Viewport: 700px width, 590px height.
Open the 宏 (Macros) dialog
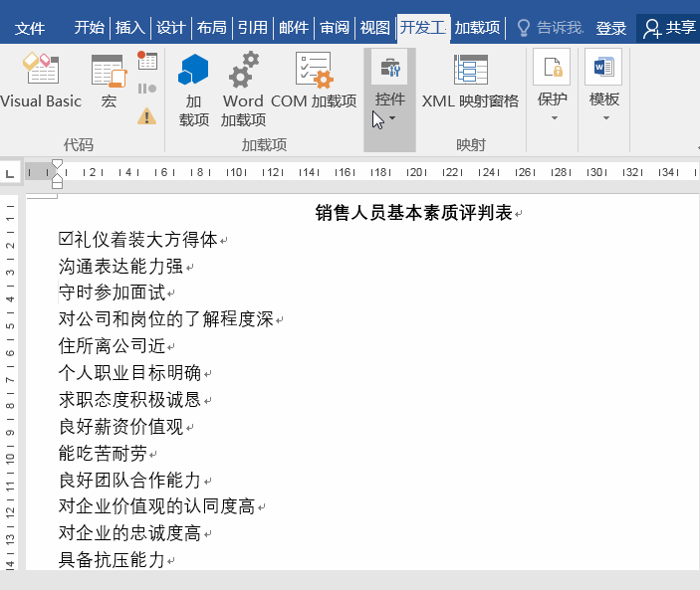pos(109,81)
